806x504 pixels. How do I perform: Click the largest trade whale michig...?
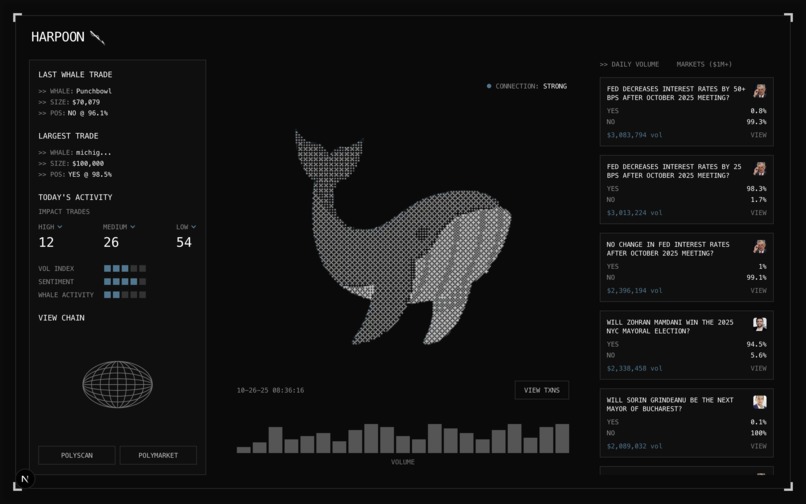[94, 153]
